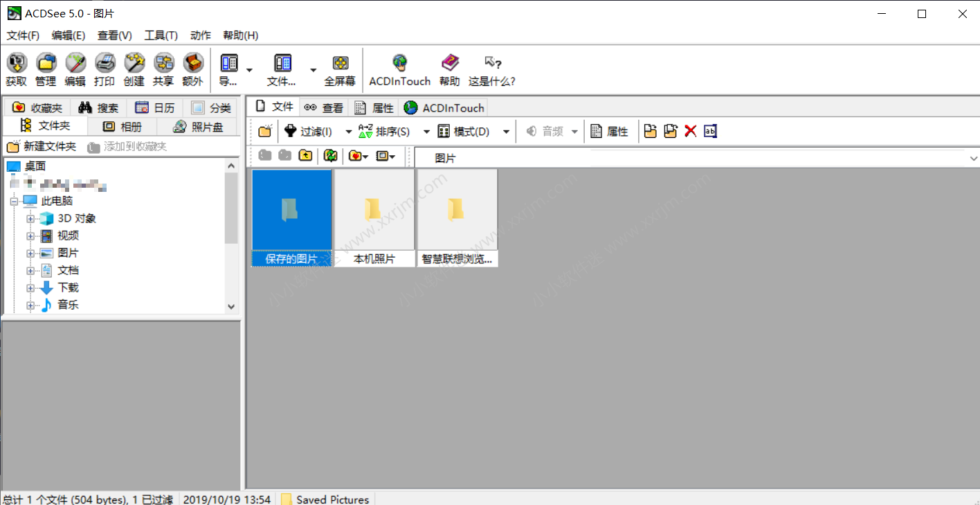Expand the 3D 对象 tree node

point(30,218)
